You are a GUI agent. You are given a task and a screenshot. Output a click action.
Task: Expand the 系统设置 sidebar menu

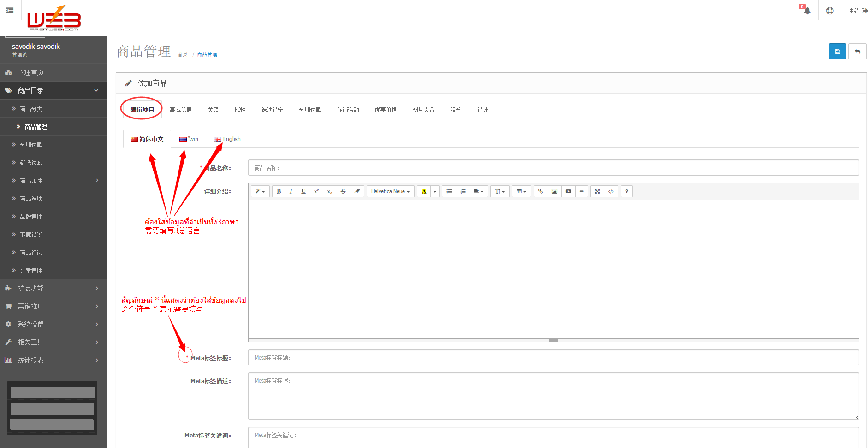point(53,324)
